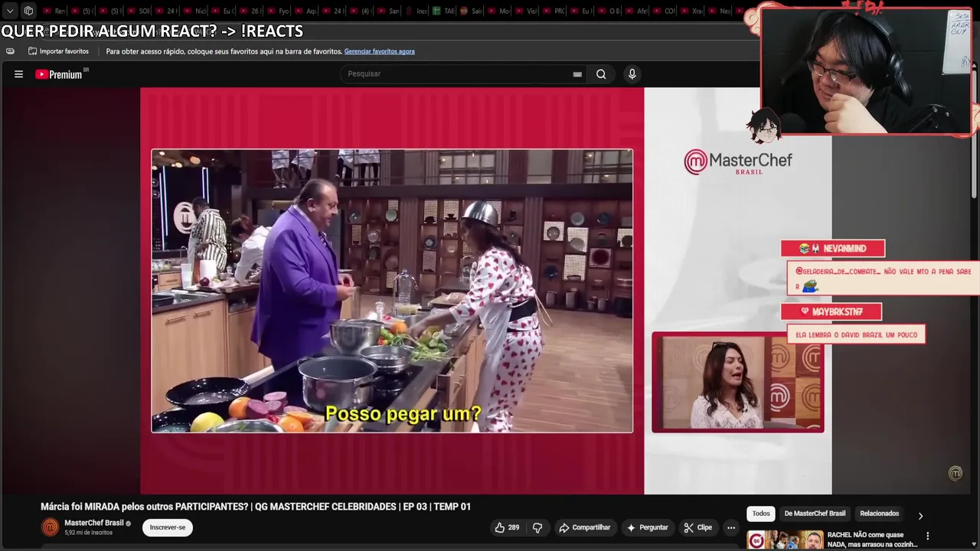
Task: Switch to browser tab labeled 26
Action: click(x=250, y=11)
